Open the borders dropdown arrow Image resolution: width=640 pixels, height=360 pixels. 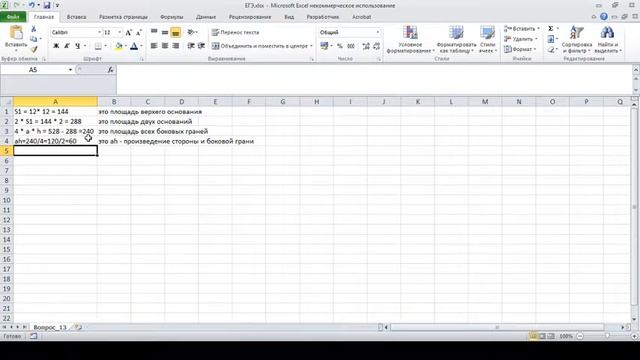pyautogui.click(x=106, y=46)
